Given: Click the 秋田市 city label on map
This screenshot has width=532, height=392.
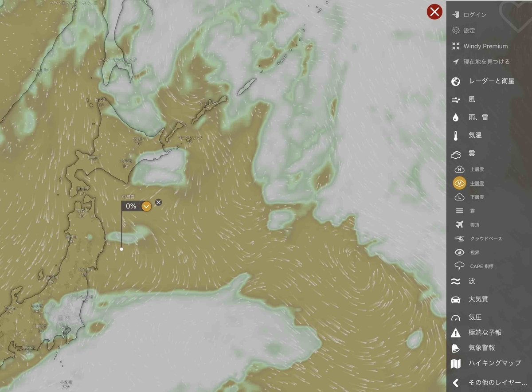Looking at the screenshot, I should [72, 237].
